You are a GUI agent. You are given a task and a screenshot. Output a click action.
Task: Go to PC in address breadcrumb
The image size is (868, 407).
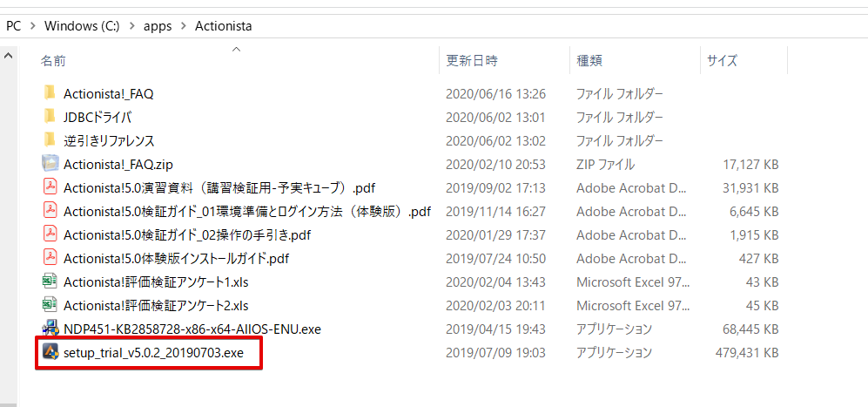[x=14, y=26]
